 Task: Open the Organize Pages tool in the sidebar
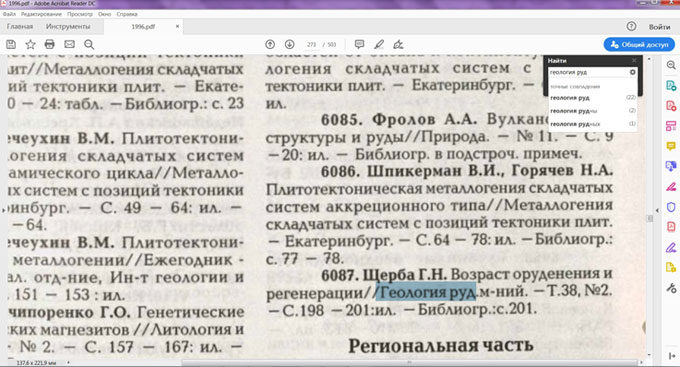point(671,126)
